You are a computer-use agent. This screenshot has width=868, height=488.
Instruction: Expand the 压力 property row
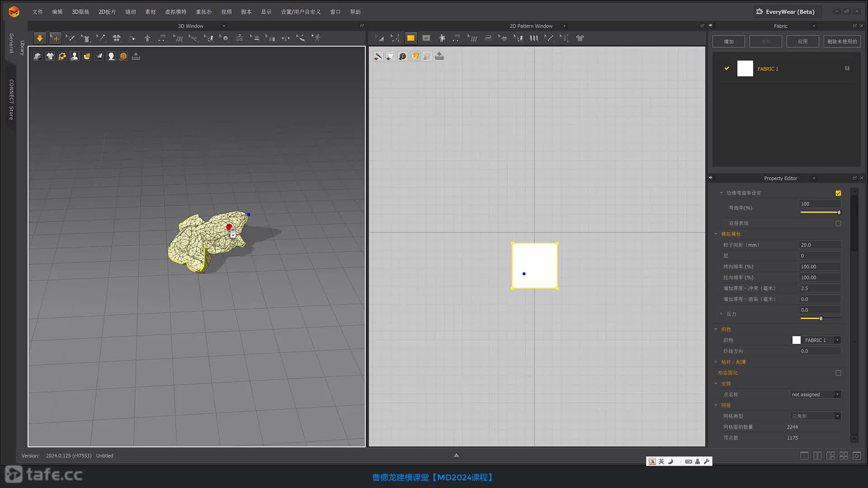pyautogui.click(x=722, y=314)
